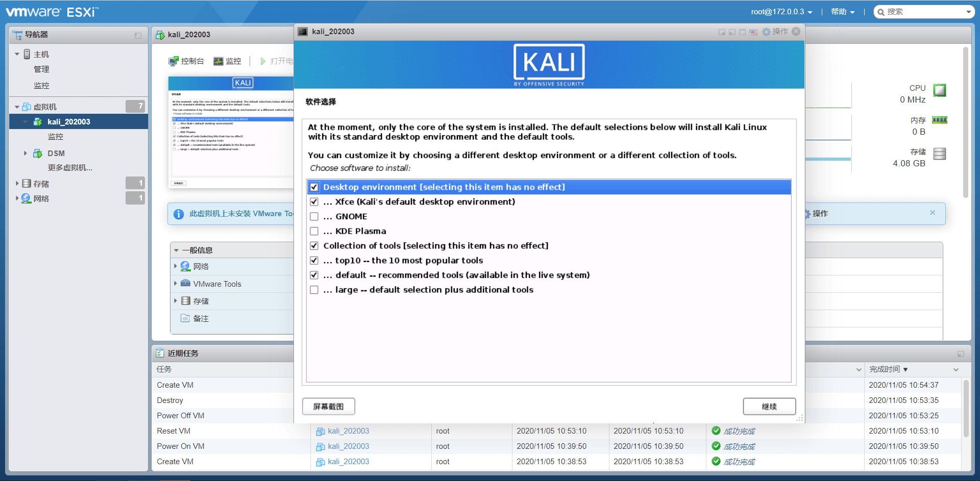Click the medium console size icon

(x=732, y=32)
